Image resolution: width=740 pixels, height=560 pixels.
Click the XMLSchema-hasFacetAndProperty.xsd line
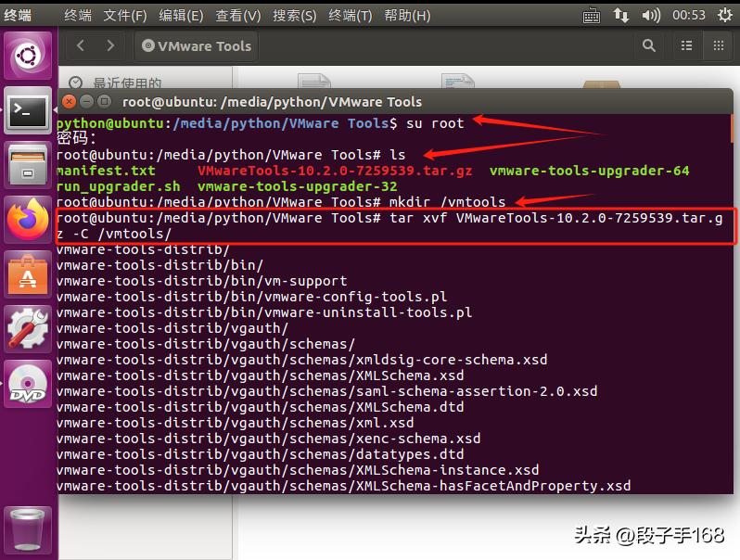[x=343, y=486]
